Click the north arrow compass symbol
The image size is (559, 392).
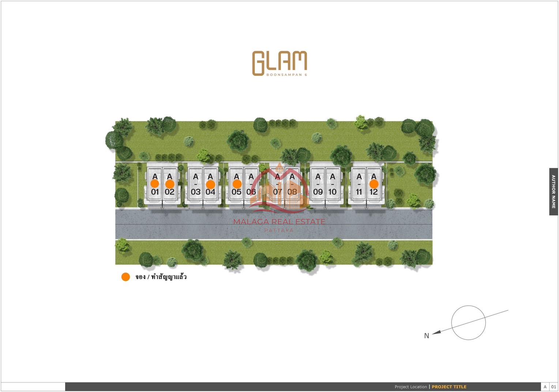click(x=469, y=323)
